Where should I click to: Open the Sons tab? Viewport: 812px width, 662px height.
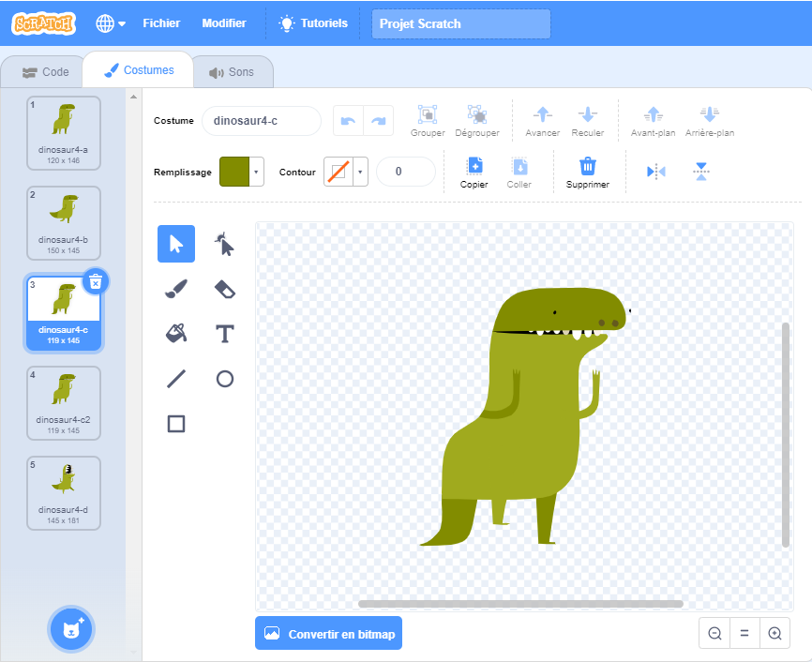[x=232, y=72]
